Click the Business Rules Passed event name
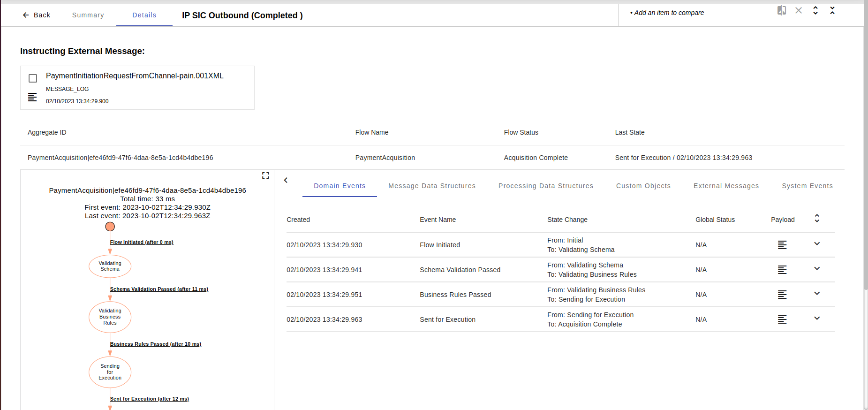The height and width of the screenshot is (410, 868). point(455,295)
